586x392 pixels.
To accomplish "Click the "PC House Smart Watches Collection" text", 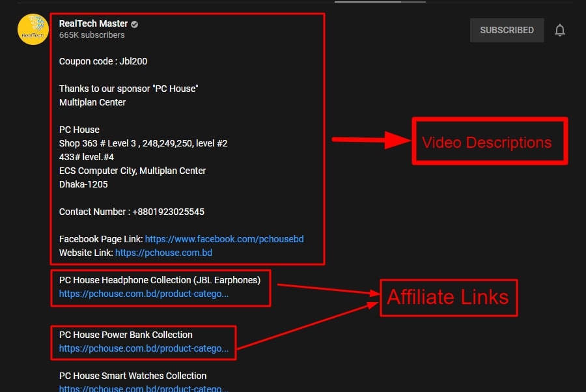I will click(133, 376).
